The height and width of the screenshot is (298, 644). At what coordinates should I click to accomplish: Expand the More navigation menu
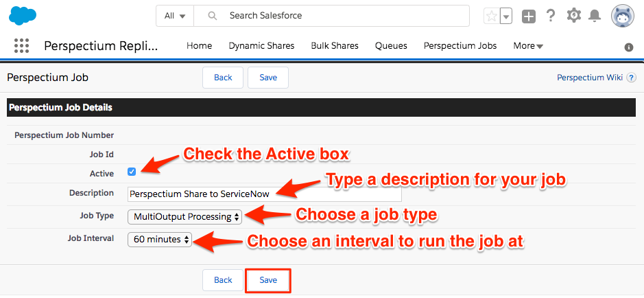click(x=528, y=45)
